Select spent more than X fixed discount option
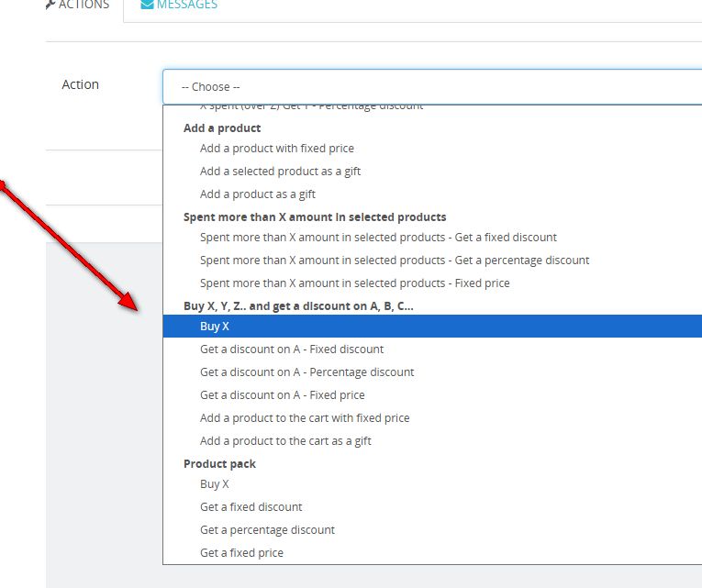The height and width of the screenshot is (588, 702). [x=378, y=238]
